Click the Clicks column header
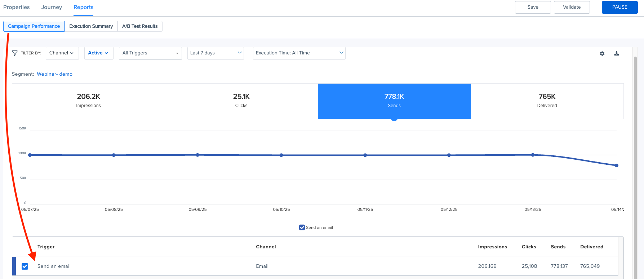 click(529, 247)
